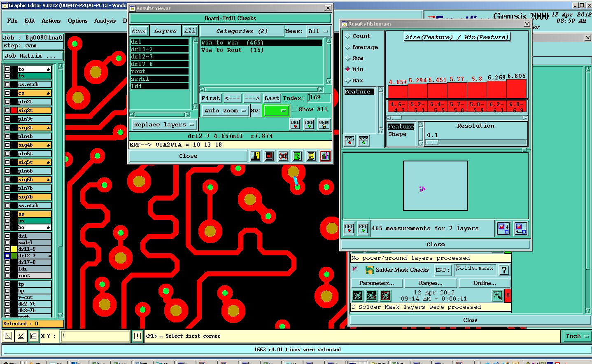The width and height of the screenshot is (592, 364).
Task: Click the Ranges... button
Action: [431, 283]
